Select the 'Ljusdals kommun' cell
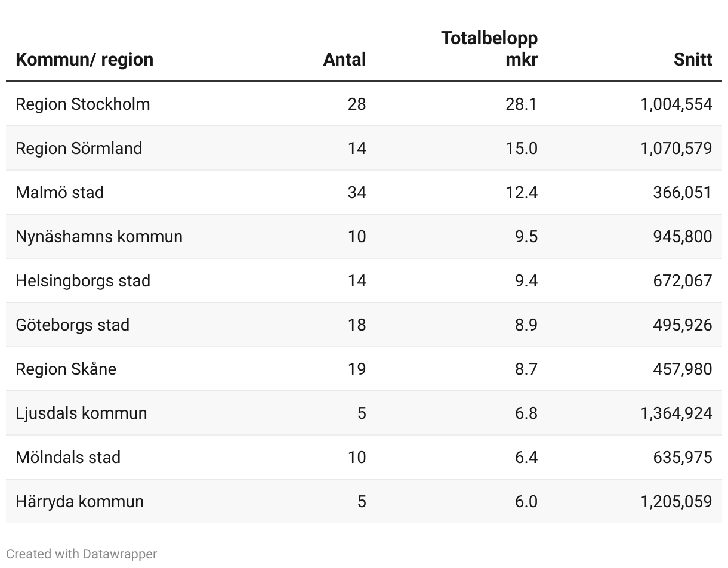The height and width of the screenshot is (568, 728). (81, 413)
